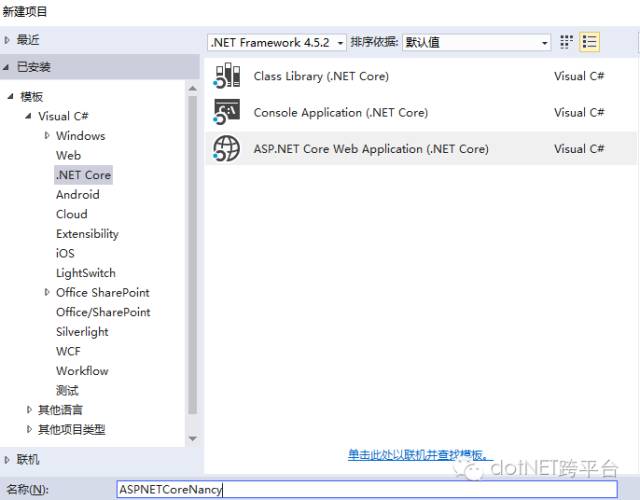Select the Extensibility category
Image resolution: width=640 pixels, height=500 pixels.
(x=87, y=234)
